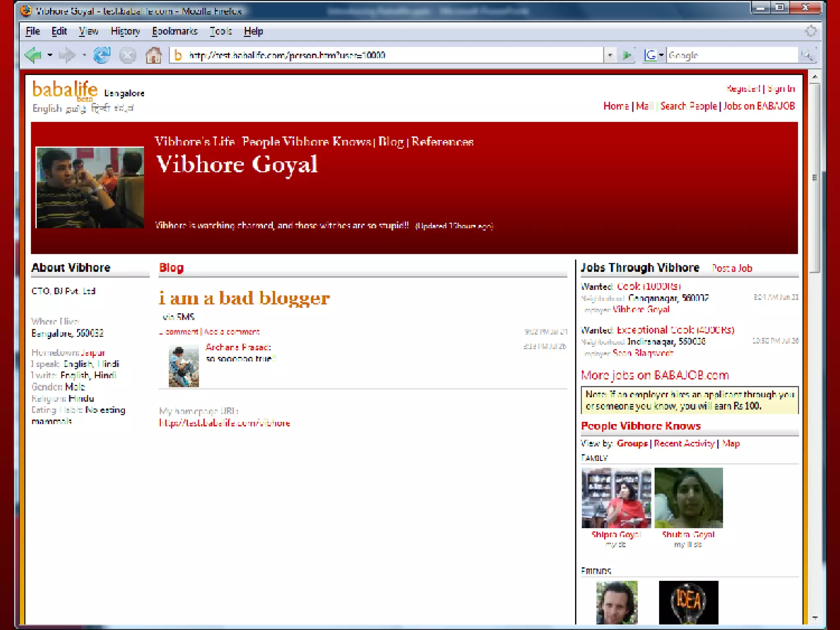Screen dimensions: 840x630
Task: View people by the Groups link
Action: [632, 443]
